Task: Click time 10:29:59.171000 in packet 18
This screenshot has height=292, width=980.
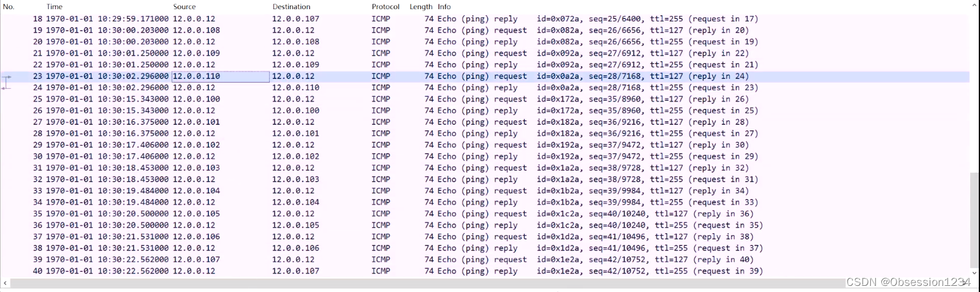Action: point(107,19)
